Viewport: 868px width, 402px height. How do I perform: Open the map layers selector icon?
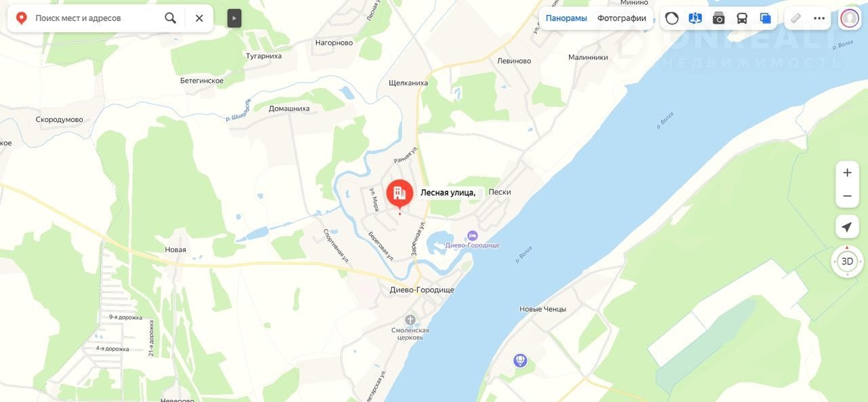click(x=766, y=18)
